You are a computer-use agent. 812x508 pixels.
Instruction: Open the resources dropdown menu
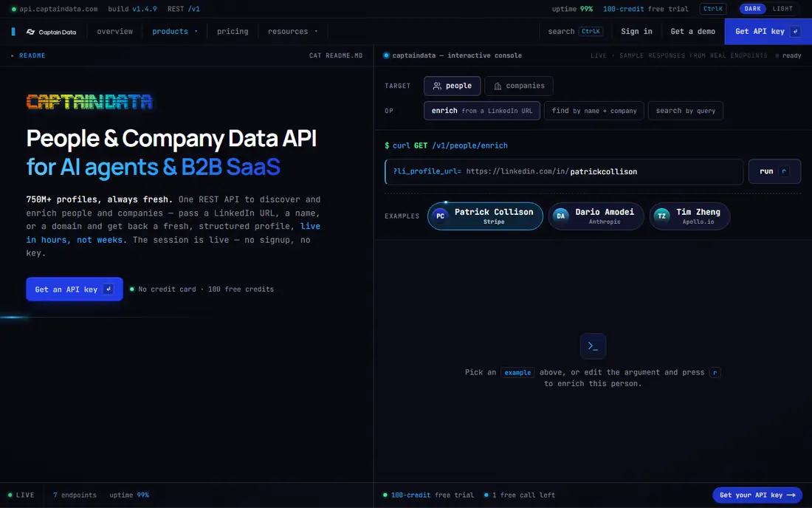pyautogui.click(x=292, y=32)
